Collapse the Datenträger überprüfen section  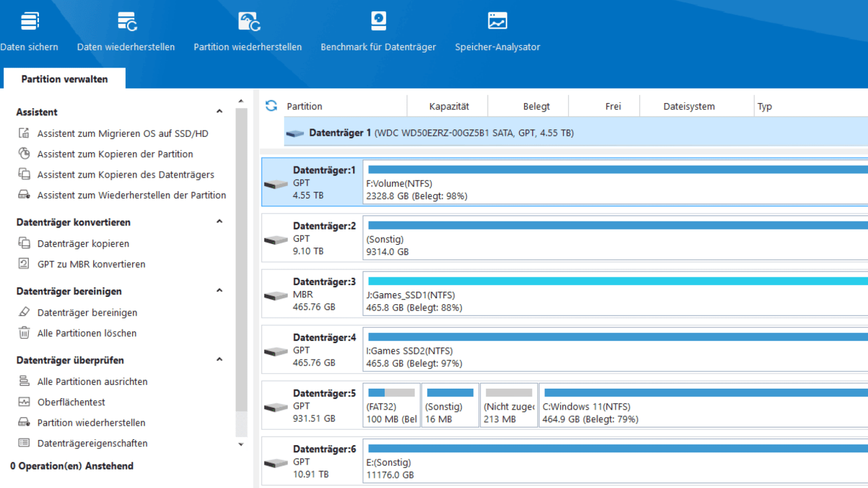click(x=219, y=360)
